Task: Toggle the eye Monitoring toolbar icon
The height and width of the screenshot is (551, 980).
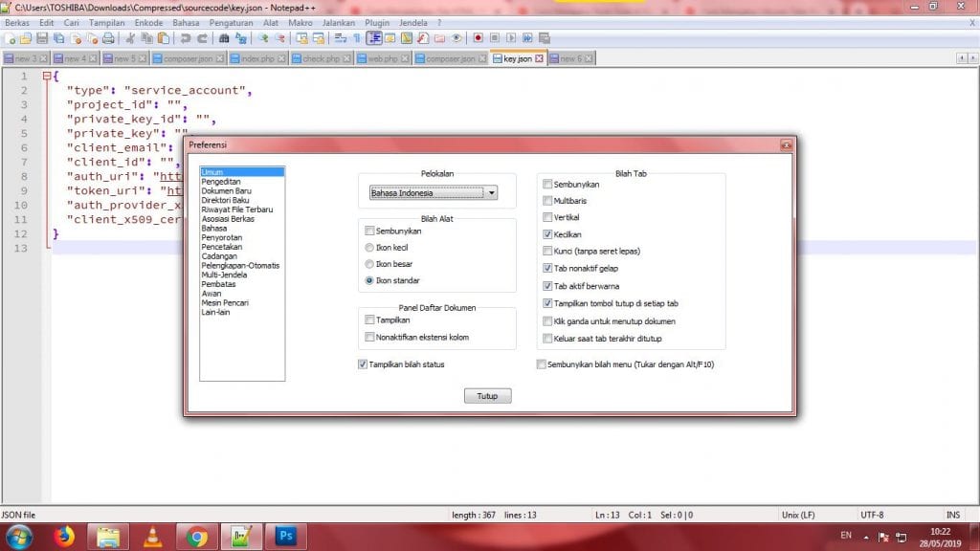Action: pos(457,38)
